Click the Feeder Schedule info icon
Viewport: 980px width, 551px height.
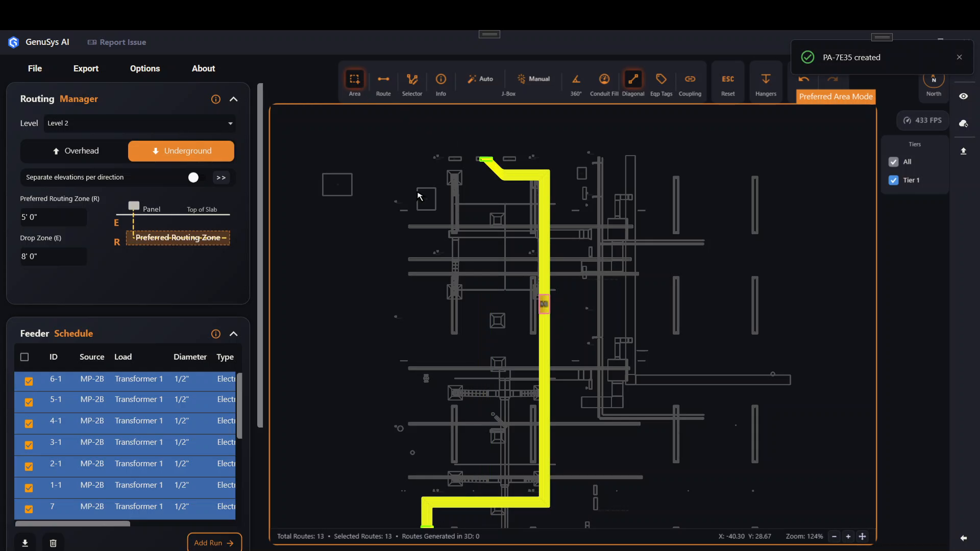click(216, 334)
